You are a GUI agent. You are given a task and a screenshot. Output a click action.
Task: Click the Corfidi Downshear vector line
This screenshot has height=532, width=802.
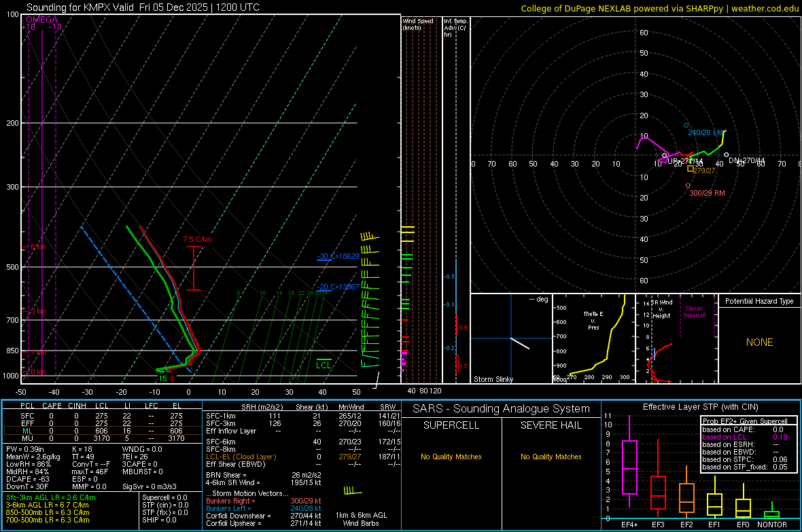[264, 516]
